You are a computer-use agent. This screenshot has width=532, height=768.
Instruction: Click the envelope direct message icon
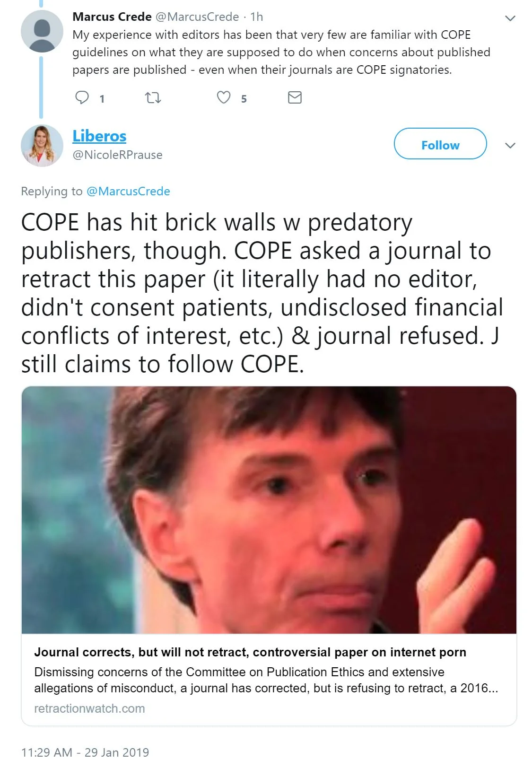point(295,97)
